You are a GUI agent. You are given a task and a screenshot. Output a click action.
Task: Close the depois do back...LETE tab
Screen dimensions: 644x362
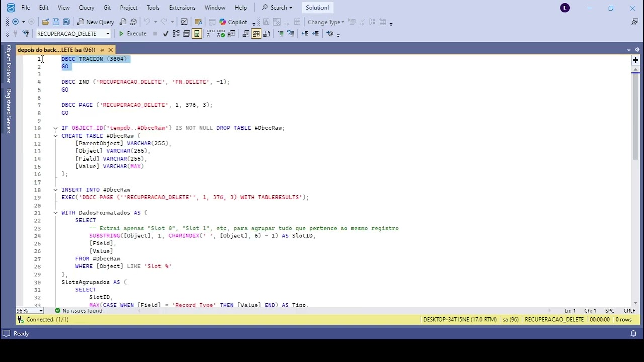pyautogui.click(x=111, y=50)
